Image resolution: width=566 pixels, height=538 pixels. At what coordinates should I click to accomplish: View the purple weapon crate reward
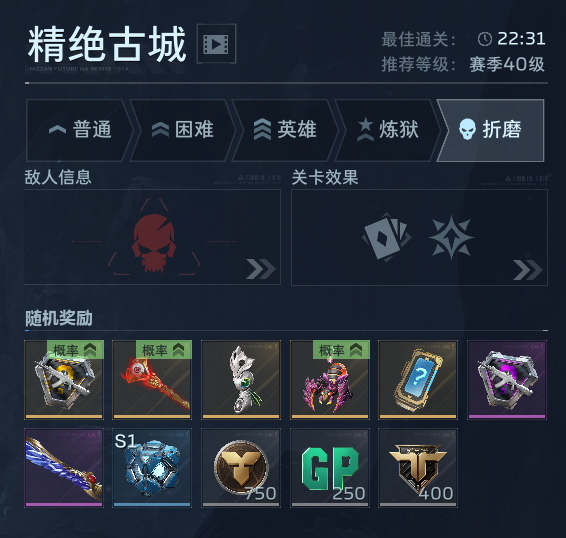click(507, 379)
